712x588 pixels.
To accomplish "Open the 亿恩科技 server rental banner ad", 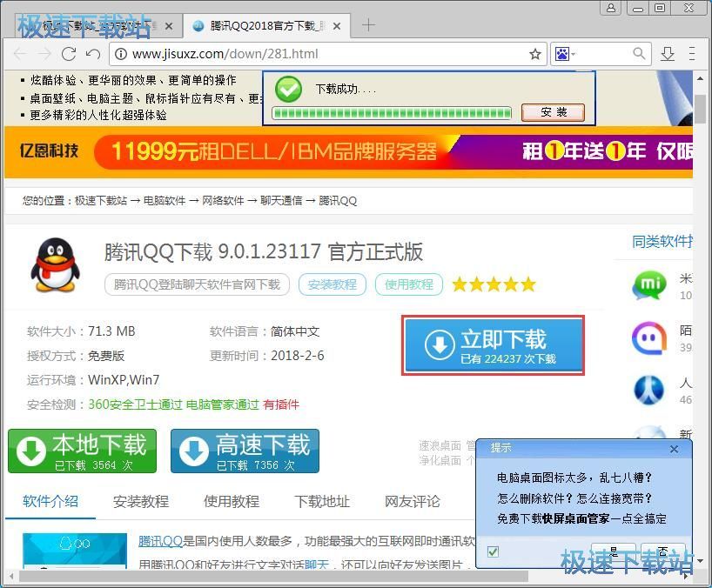I will [348, 152].
